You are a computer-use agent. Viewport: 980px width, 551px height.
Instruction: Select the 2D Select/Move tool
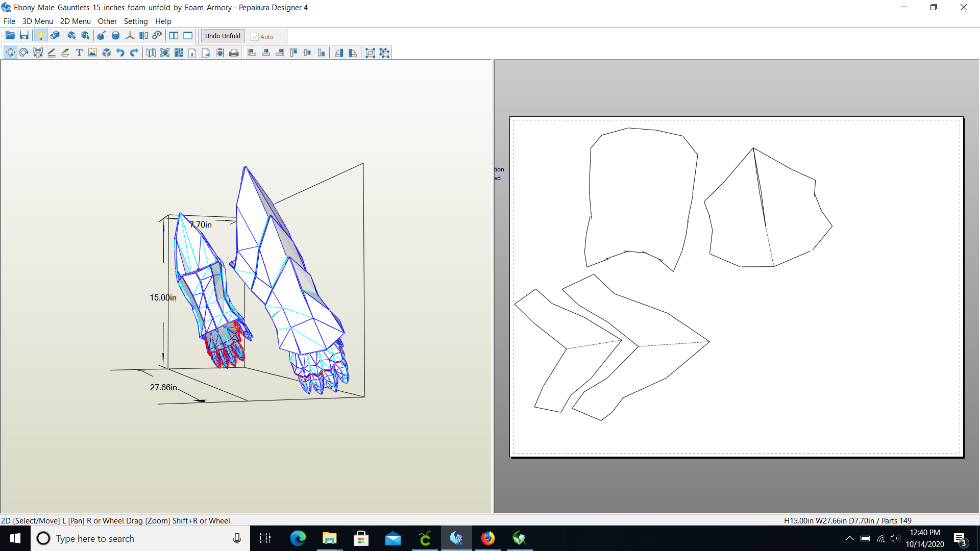pos(10,52)
